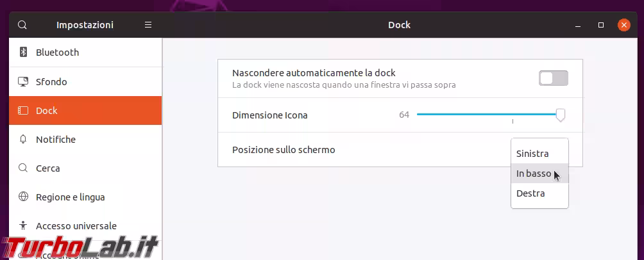Screen dimensions: 644x260
Task: Toggle the auto-hide dock switch
Action: [x=553, y=79]
